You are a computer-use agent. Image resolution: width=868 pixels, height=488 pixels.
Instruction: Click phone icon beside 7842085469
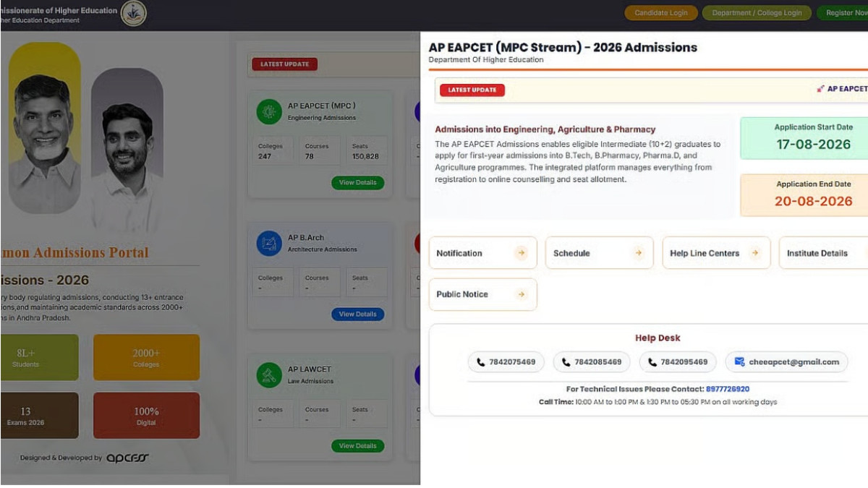566,361
